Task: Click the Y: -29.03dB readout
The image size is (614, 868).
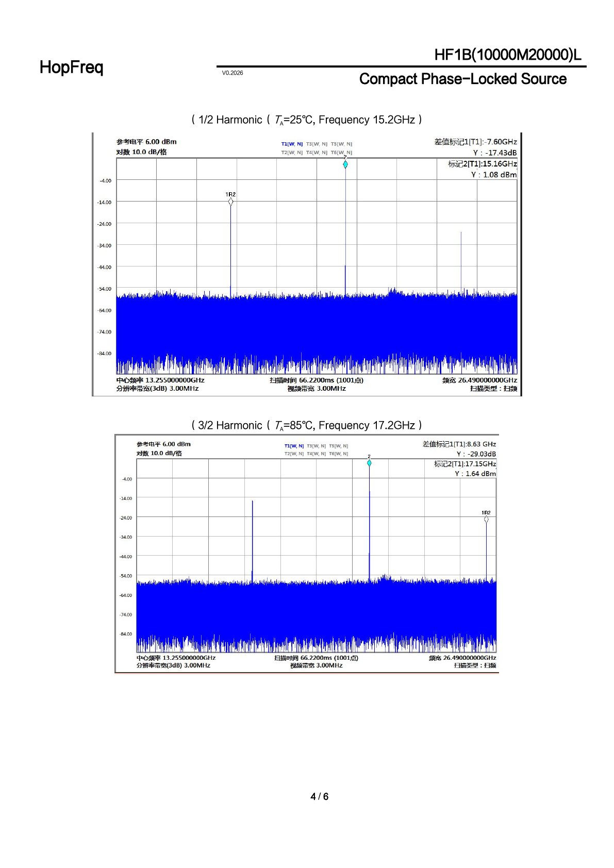Action: [x=476, y=454]
